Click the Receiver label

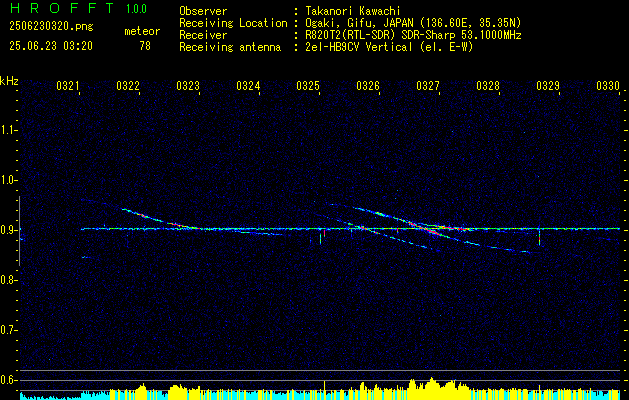[x=203, y=35]
